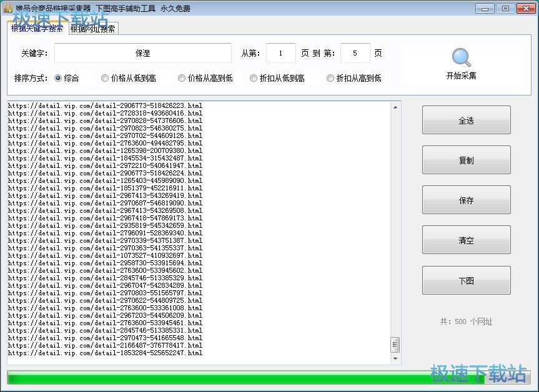Select the 综合 sort radio button

pos(57,78)
